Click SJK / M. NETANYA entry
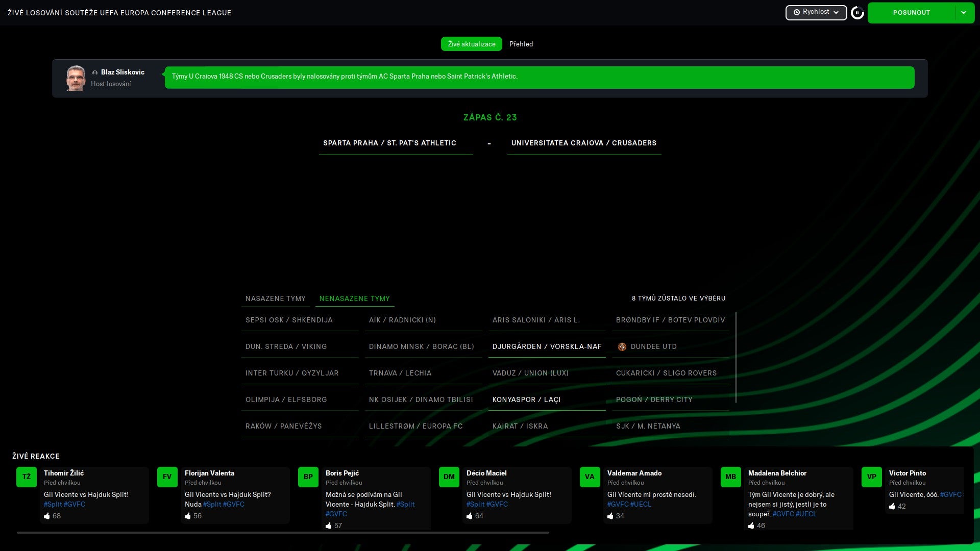980x551 pixels. tap(670, 426)
